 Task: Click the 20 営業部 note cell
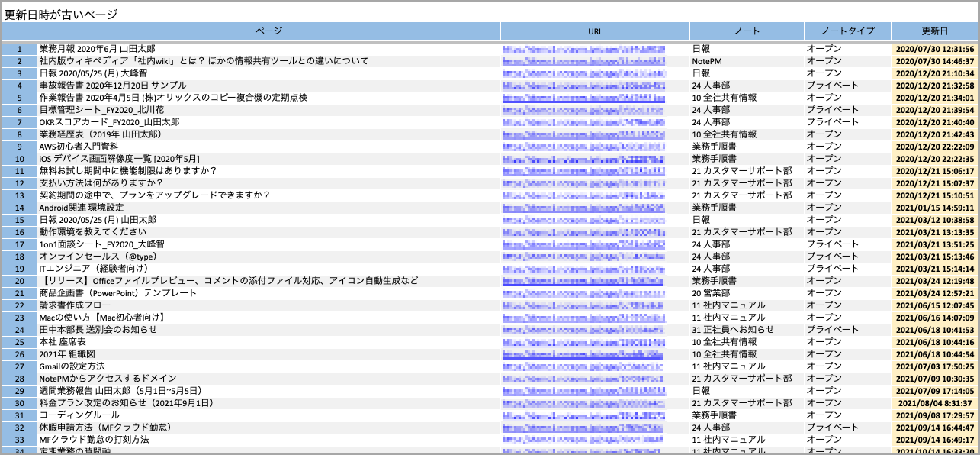pyautogui.click(x=713, y=293)
